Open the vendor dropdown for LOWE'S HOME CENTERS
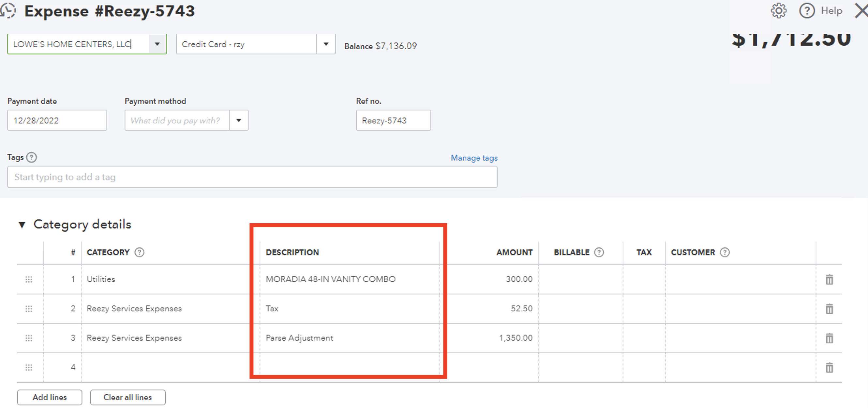The height and width of the screenshot is (408, 868). point(157,43)
